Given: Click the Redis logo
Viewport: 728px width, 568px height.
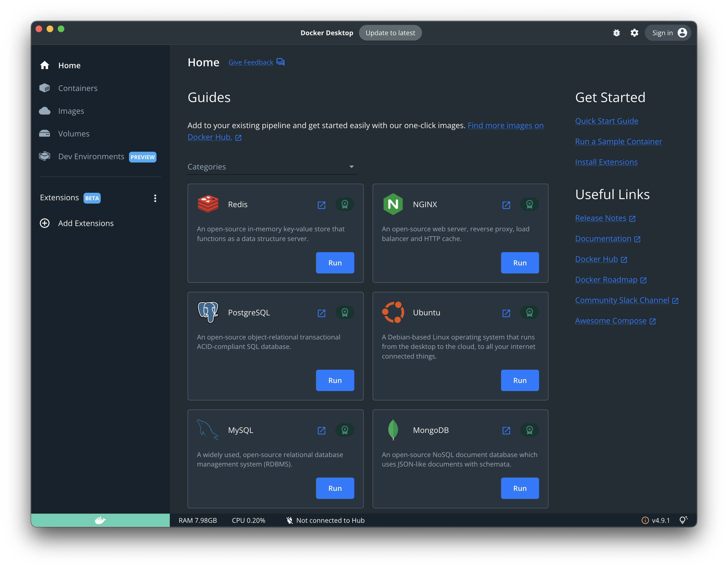Looking at the screenshot, I should [x=208, y=204].
